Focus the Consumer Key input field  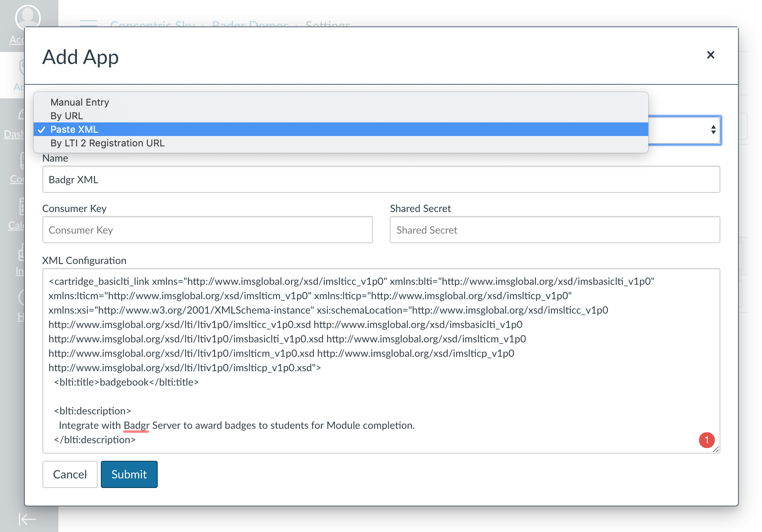pos(208,230)
